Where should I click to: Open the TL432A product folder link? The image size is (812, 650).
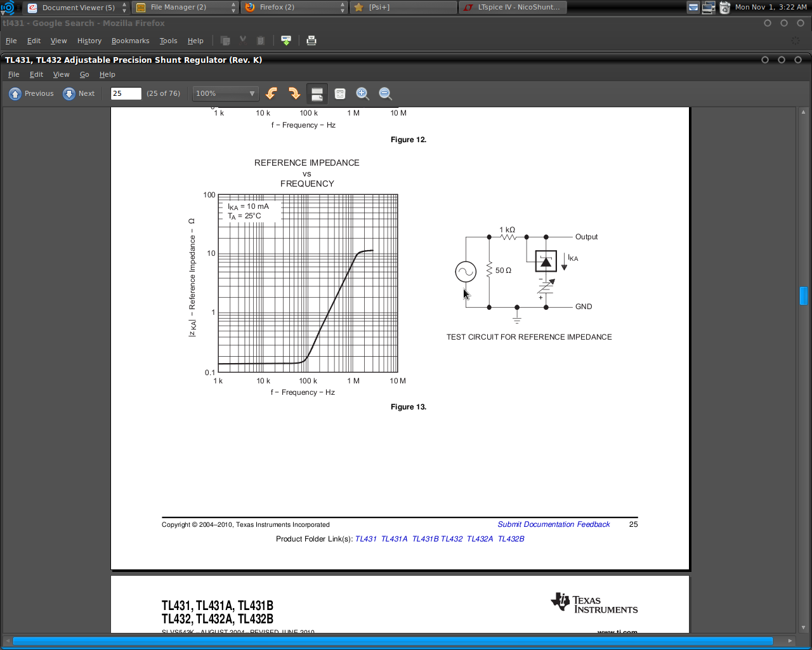click(480, 539)
